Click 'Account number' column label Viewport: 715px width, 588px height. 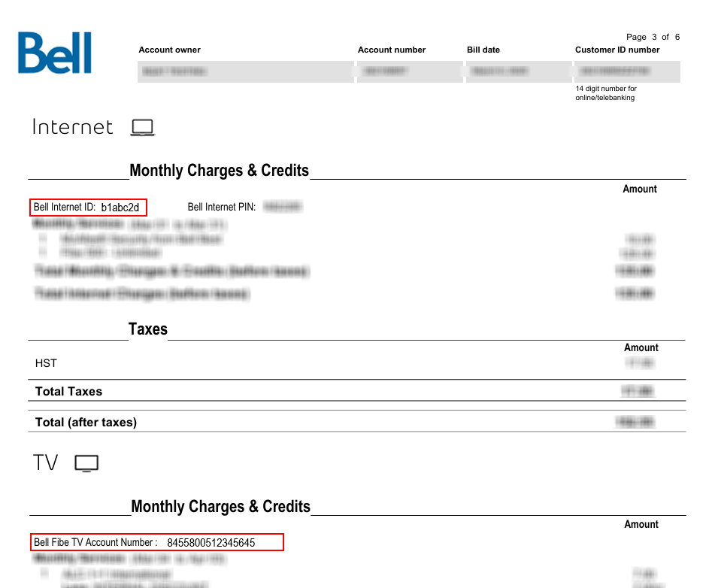[392, 50]
